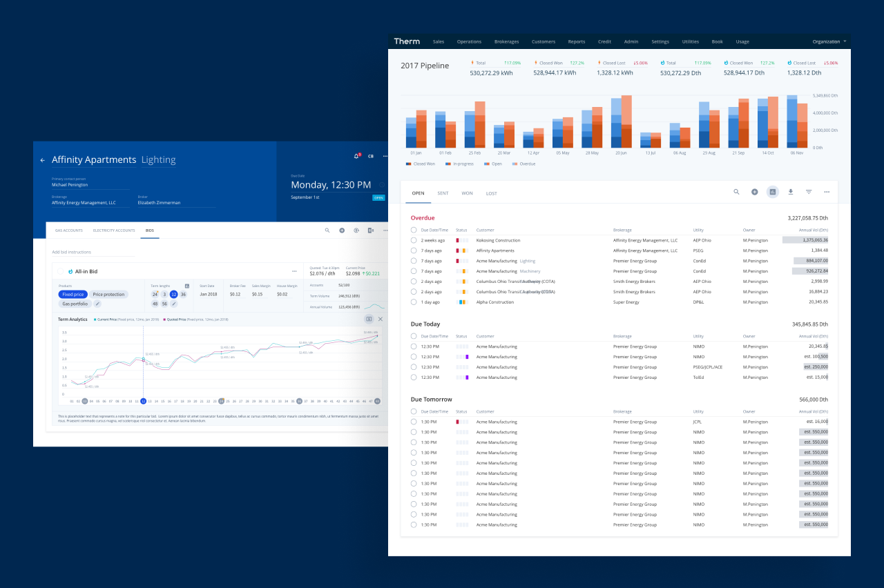Click the download icon in pipeline toolbar
Screen dimensions: 884x588
click(791, 192)
